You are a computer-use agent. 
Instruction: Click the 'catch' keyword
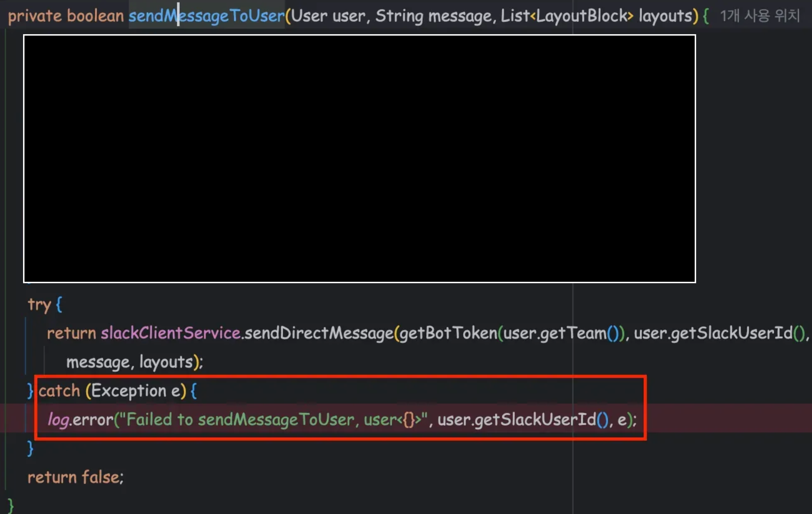pos(59,391)
